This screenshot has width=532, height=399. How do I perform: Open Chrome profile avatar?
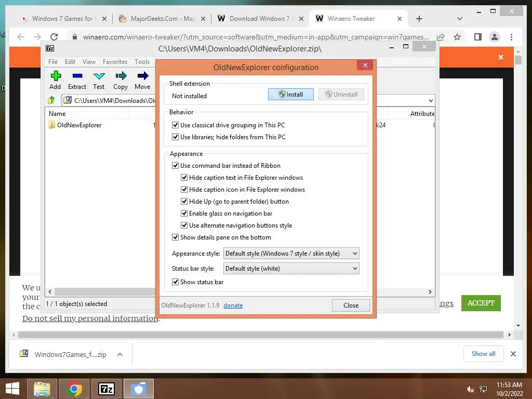[x=495, y=37]
